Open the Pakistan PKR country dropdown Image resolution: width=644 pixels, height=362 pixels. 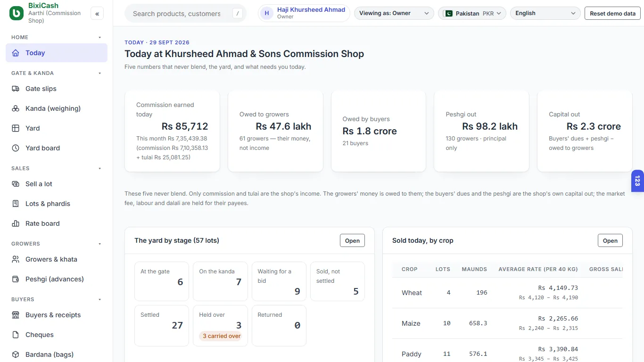(472, 13)
